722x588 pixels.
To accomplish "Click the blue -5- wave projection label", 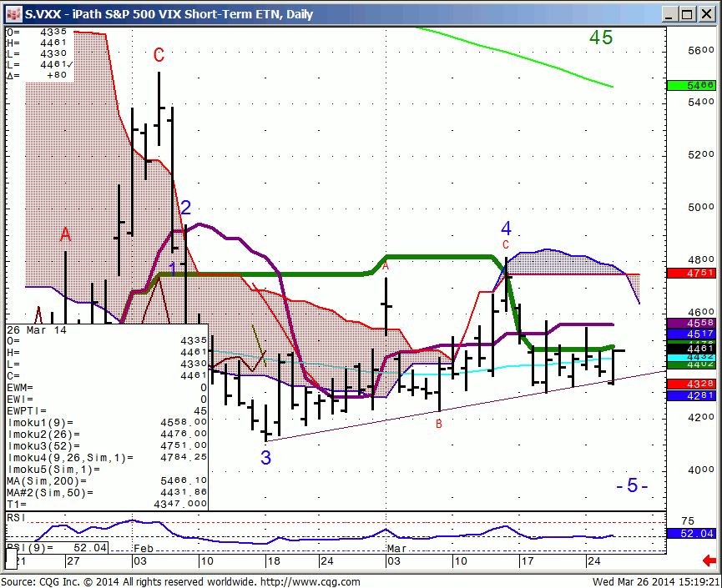I will 632,485.
